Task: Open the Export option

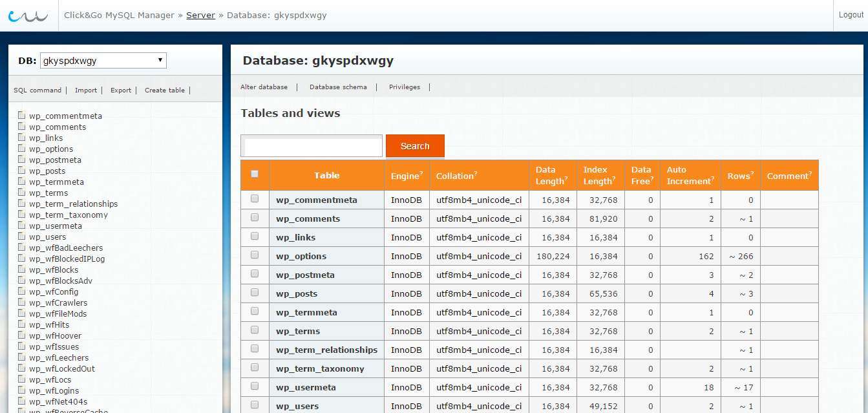Action: (x=121, y=90)
